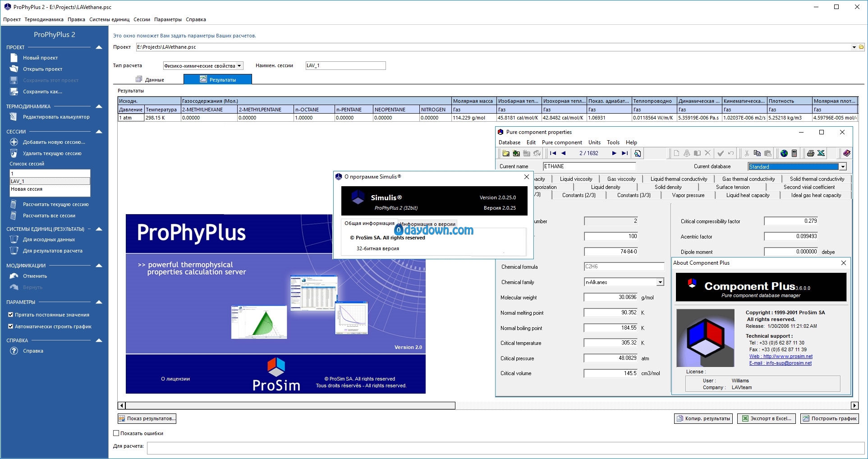Click the units For input data icon
The image size is (868, 459).
click(x=14, y=239)
